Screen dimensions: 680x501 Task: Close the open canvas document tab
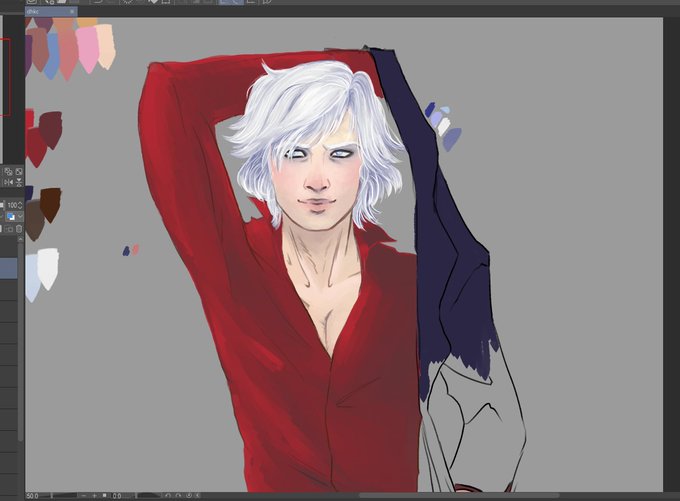[72, 12]
